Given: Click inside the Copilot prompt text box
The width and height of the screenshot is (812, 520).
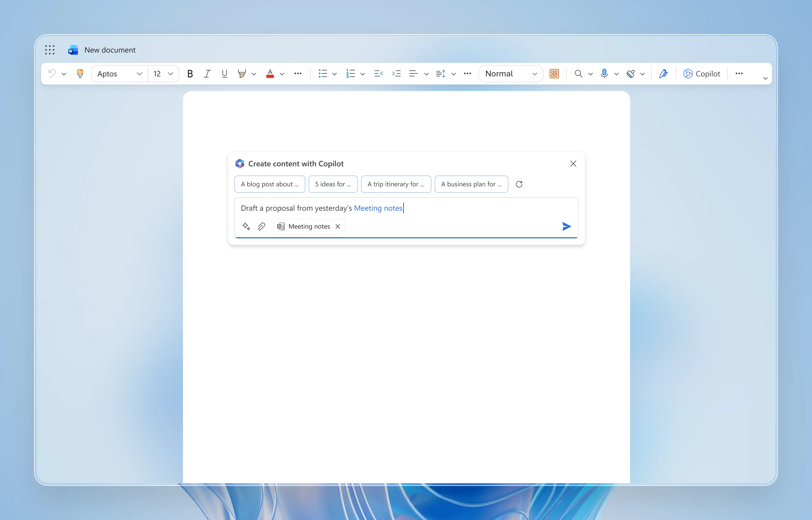Looking at the screenshot, I should 472,208.
